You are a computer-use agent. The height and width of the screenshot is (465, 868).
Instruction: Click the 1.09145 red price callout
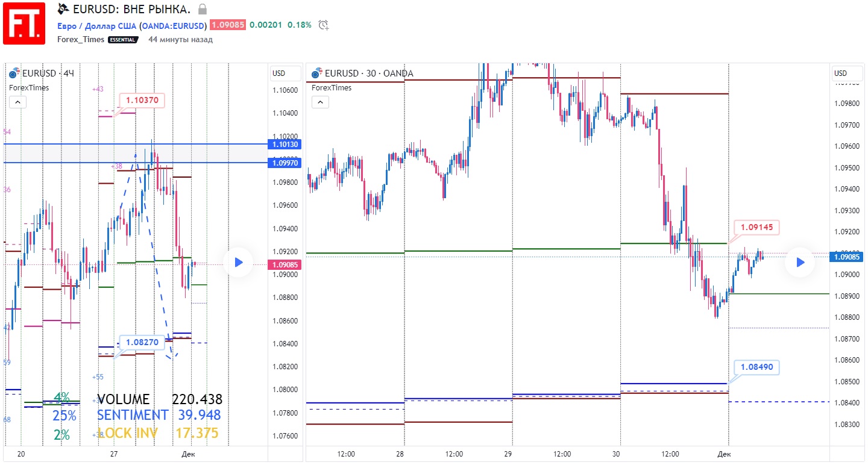coord(757,227)
